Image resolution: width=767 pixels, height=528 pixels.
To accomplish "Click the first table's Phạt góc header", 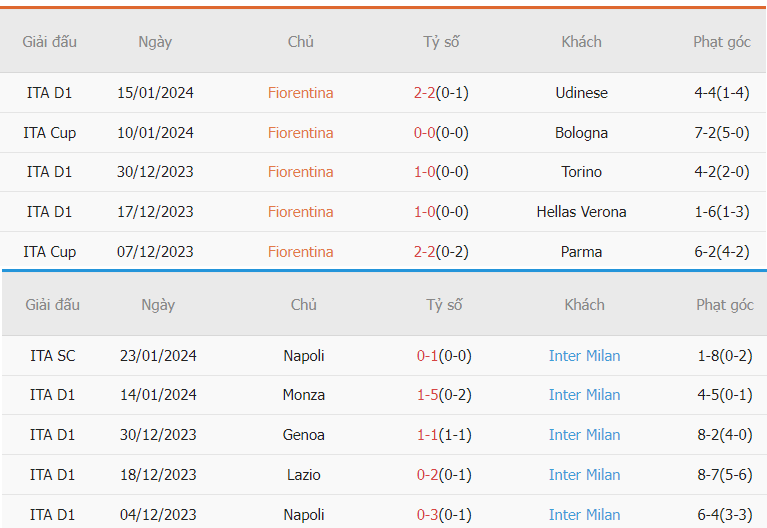I will pyautogui.click(x=722, y=42).
